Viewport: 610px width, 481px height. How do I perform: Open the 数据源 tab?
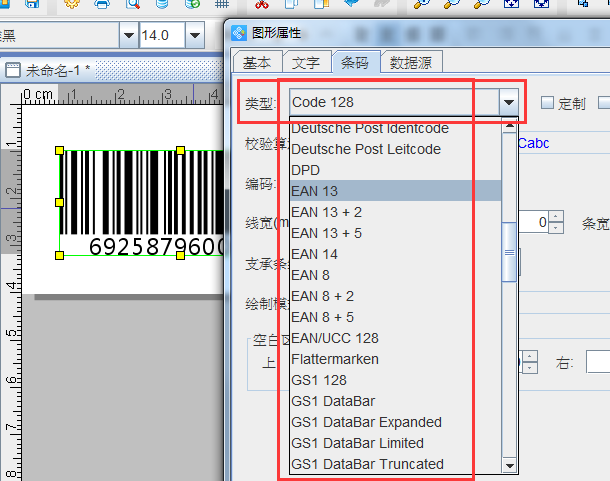pos(411,63)
